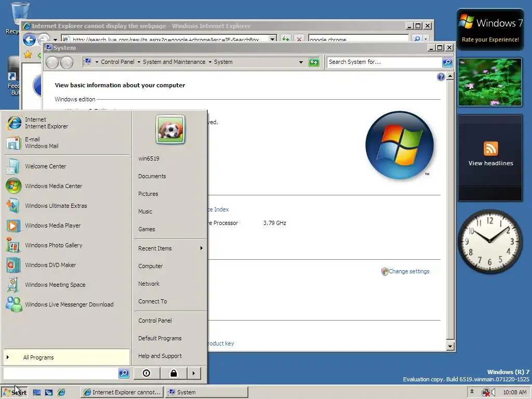The image size is (532, 399).
Task: Expand Recent Items submenu
Action: click(x=170, y=248)
